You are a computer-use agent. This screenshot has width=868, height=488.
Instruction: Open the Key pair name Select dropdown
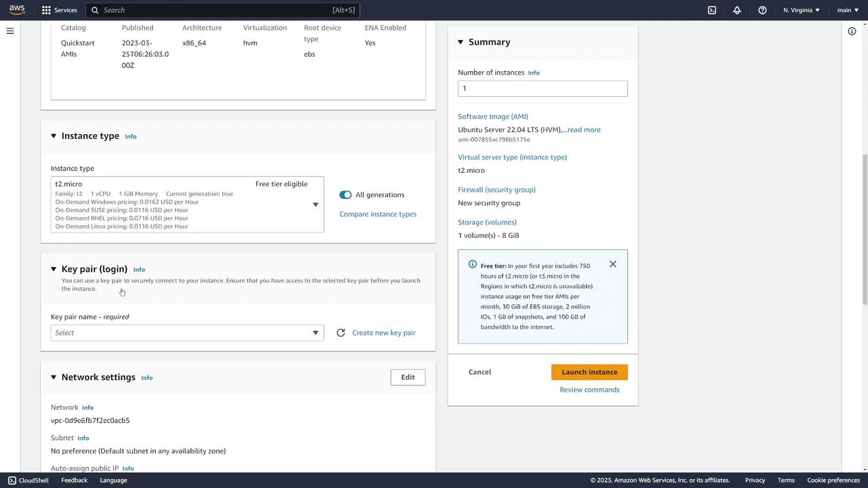tap(187, 333)
